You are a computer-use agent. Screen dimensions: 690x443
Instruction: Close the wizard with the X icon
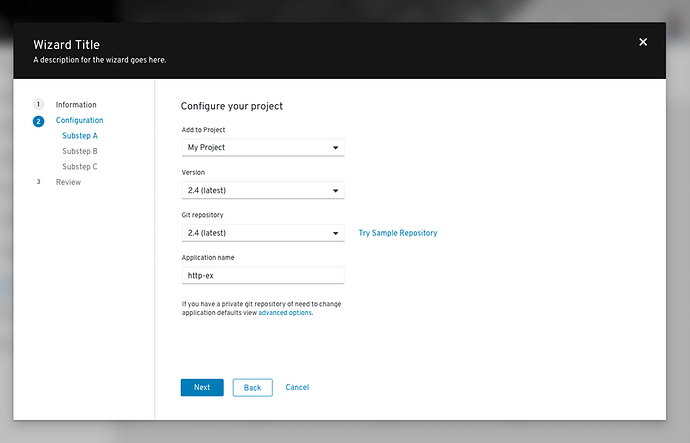pos(643,42)
